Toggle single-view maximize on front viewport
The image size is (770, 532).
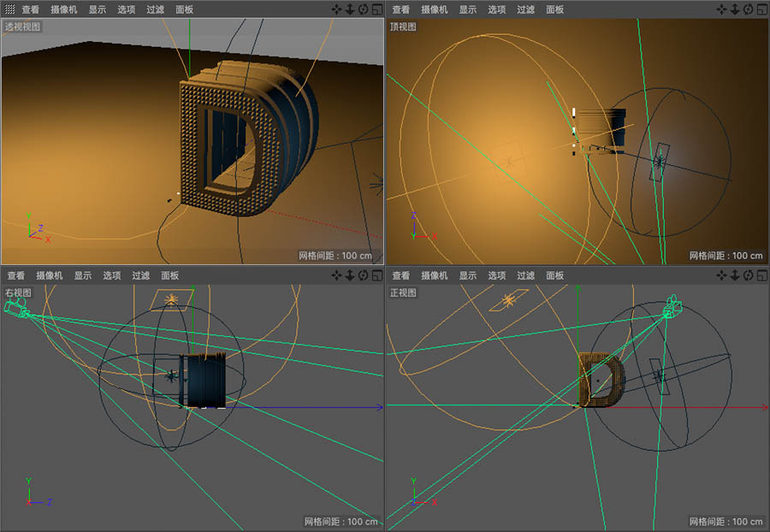tap(764, 275)
